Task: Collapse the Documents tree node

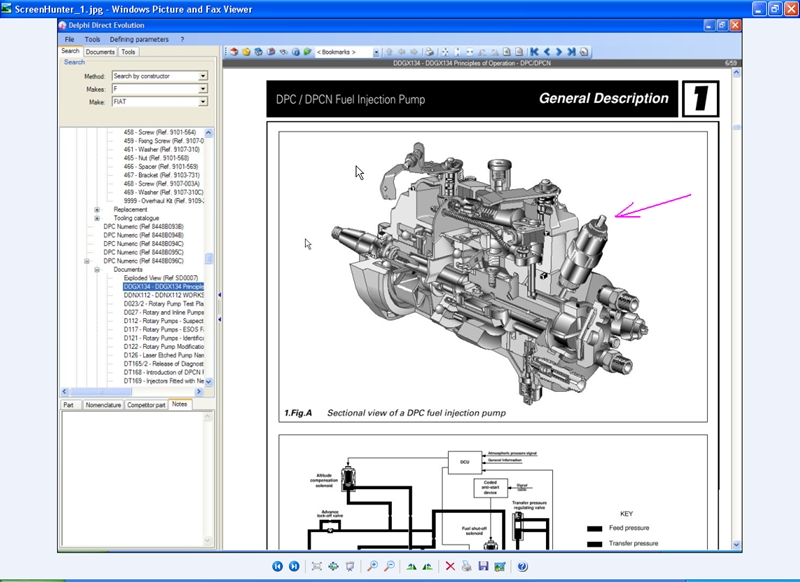Action: pyautogui.click(x=97, y=269)
